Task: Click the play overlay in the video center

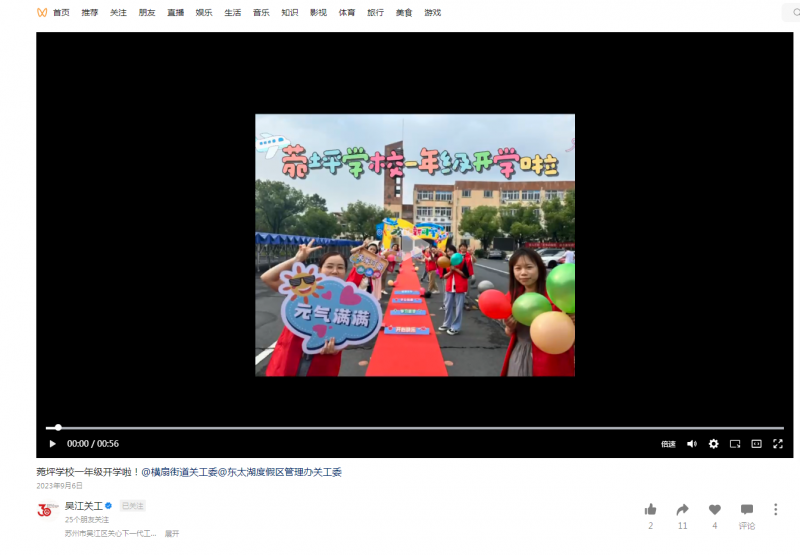Action: (415, 245)
